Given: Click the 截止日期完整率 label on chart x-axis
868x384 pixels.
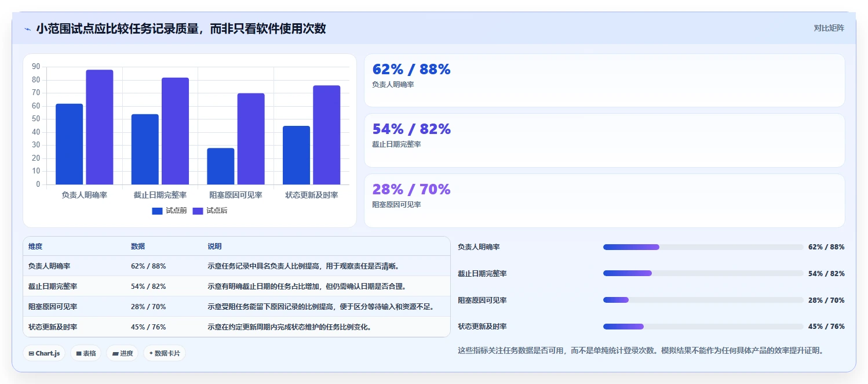Looking at the screenshot, I should point(160,195).
